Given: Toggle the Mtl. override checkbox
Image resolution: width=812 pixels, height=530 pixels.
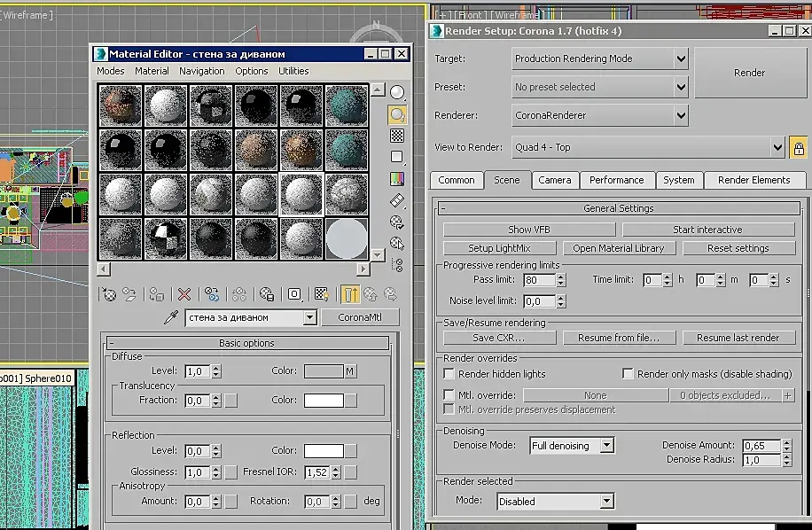Looking at the screenshot, I should (x=449, y=395).
